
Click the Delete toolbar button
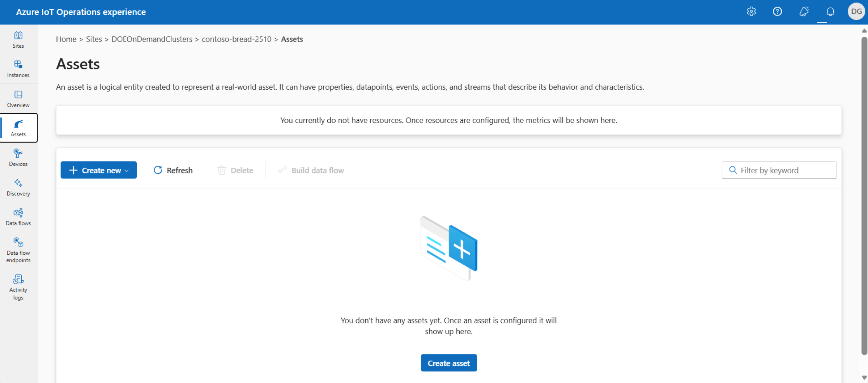tap(235, 170)
